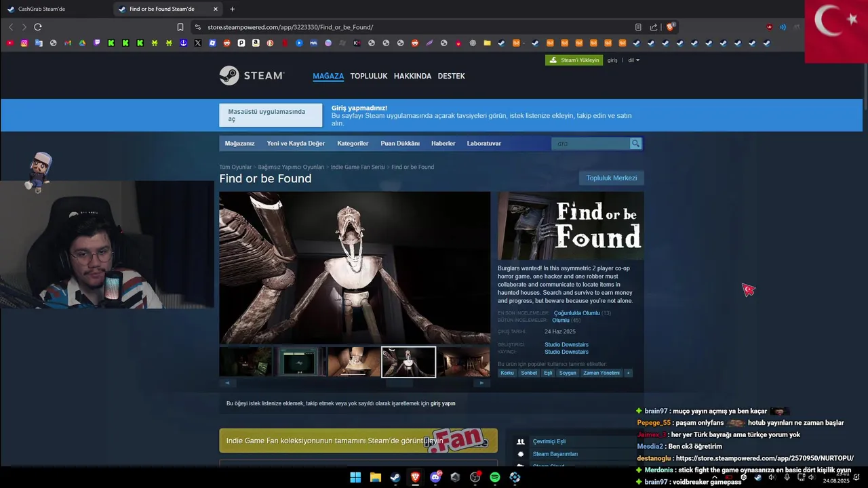
Task: Open Steam from the taskbar
Action: (x=395, y=477)
